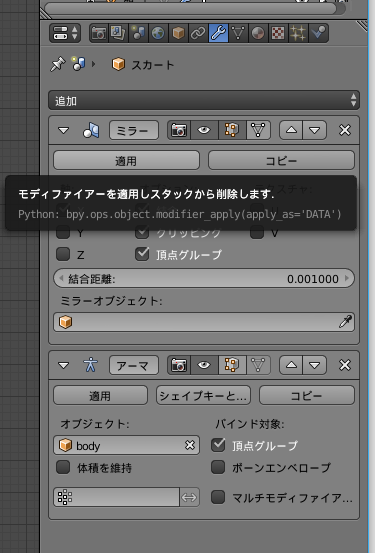Edit the ミラー modifier name field
375x553 pixels.
(x=134, y=130)
